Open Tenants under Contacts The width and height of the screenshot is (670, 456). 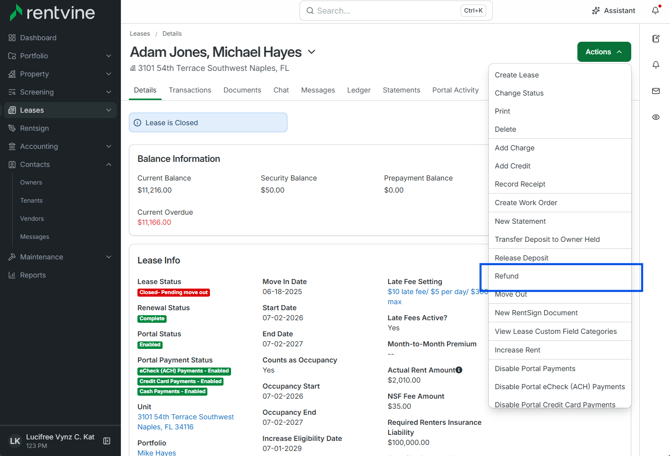pos(31,200)
